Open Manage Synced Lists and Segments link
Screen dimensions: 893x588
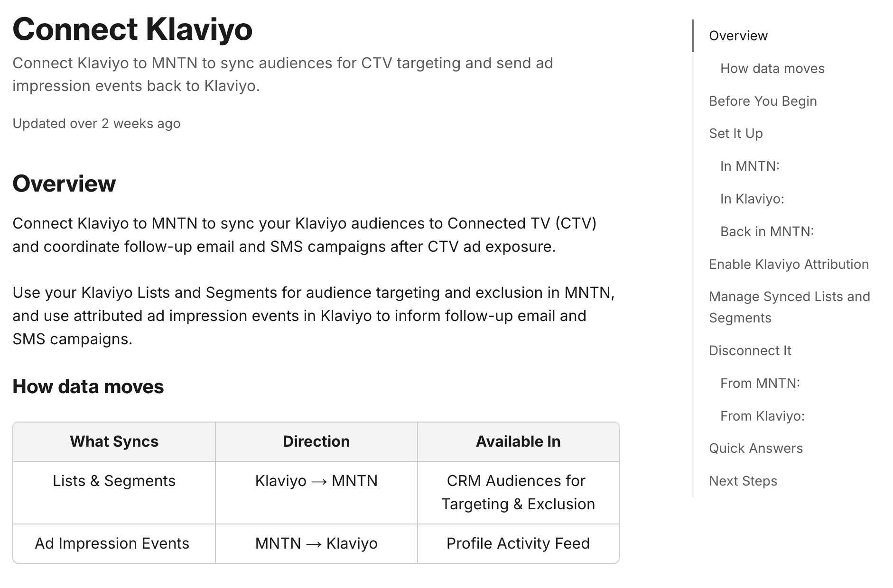pos(790,307)
